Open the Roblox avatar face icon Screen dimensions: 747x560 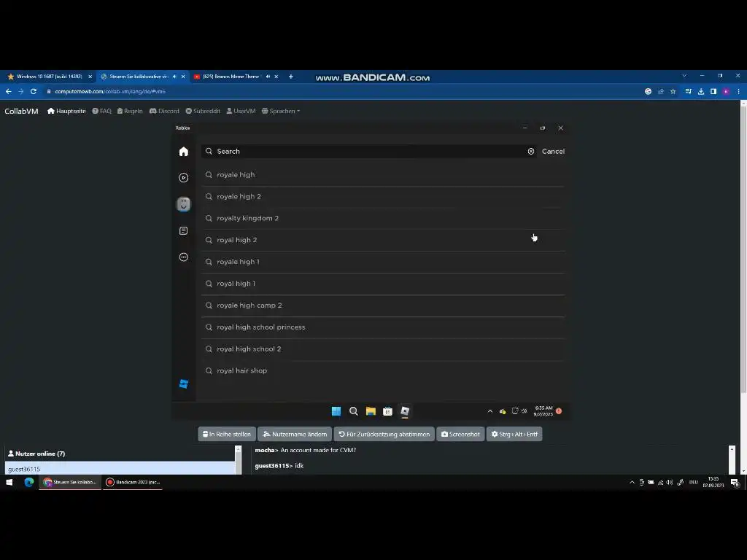pos(183,204)
